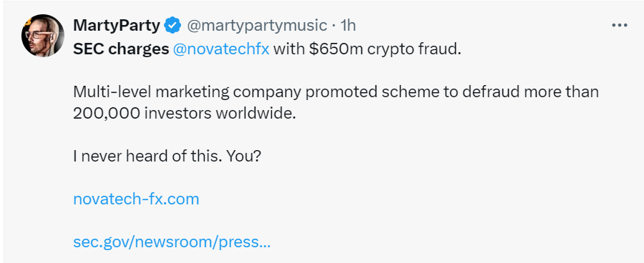
Task: Open the sec.gov/newsroom/press link
Action: coord(172,242)
